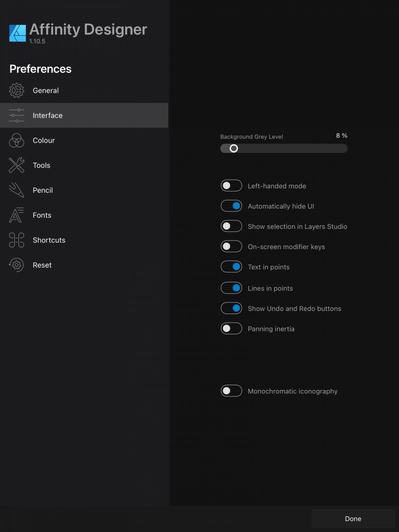Click the Fonts letter A icon
399x532 pixels.
(16, 215)
